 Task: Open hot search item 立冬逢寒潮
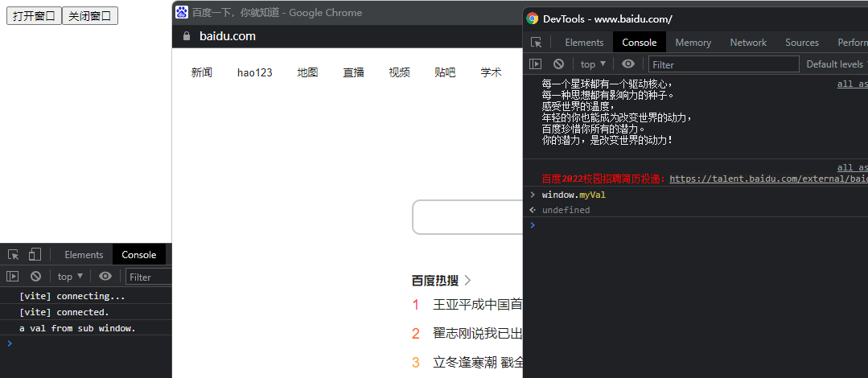click(x=478, y=363)
